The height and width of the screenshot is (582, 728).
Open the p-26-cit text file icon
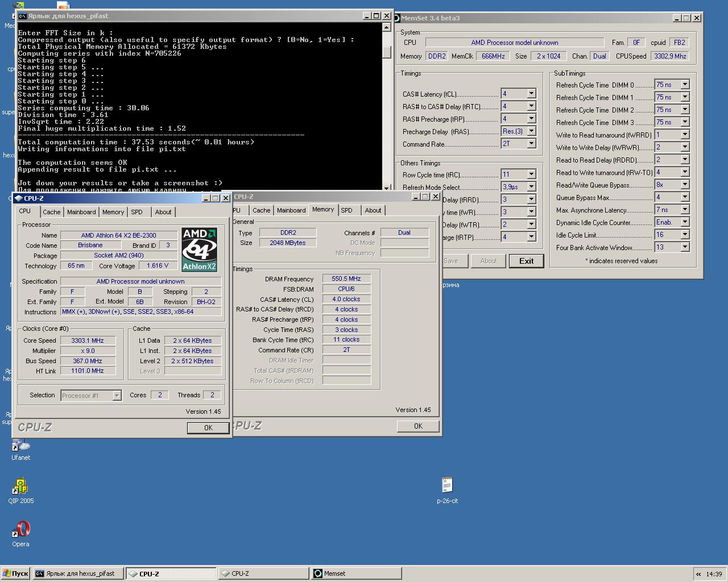[x=447, y=489]
